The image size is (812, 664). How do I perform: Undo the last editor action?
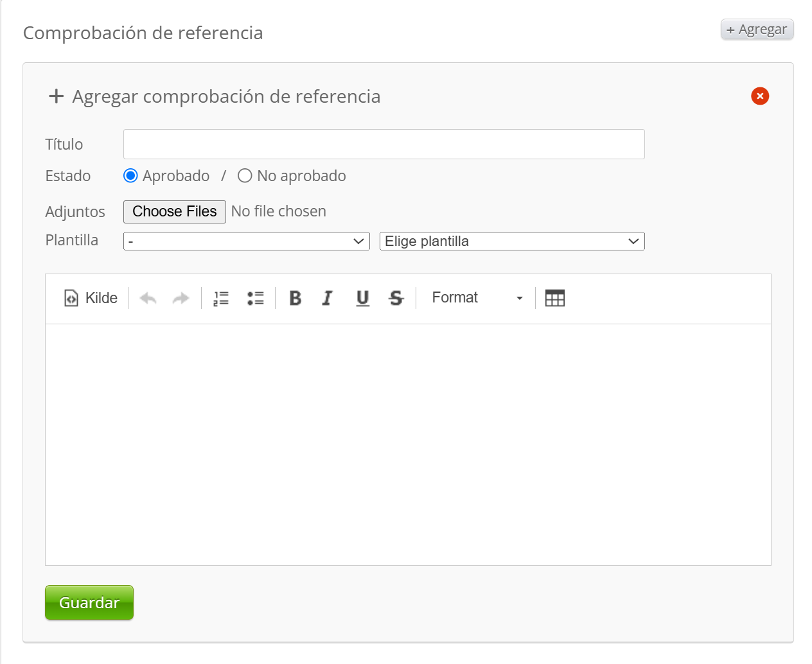[148, 298]
